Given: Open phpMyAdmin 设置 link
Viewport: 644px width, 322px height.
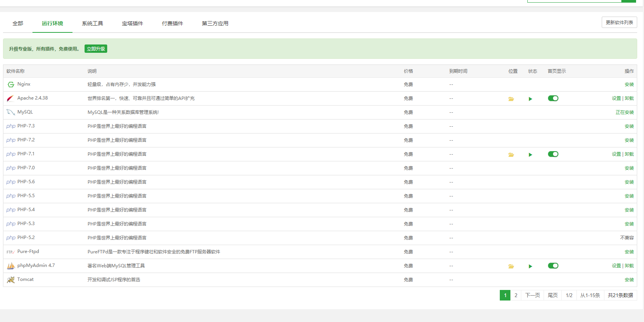Looking at the screenshot, I should 616,266.
